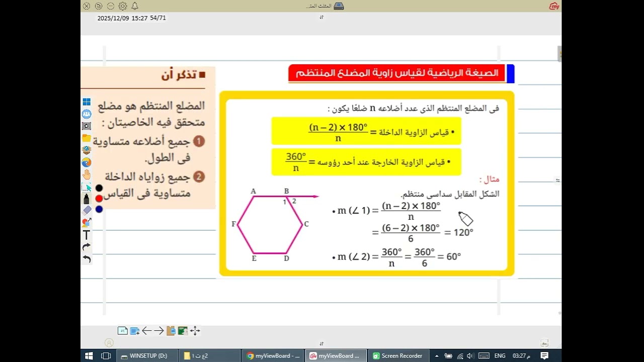644x362 pixels.
Task: Click the redo arrow in side toolbar
Action: point(87,247)
